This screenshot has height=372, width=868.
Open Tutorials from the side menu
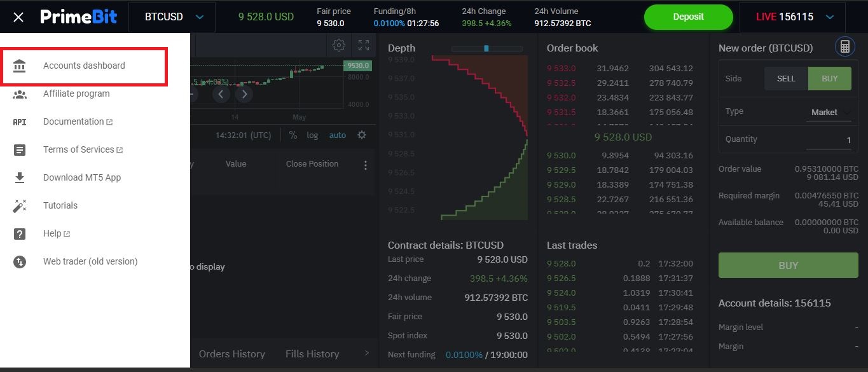tap(60, 205)
